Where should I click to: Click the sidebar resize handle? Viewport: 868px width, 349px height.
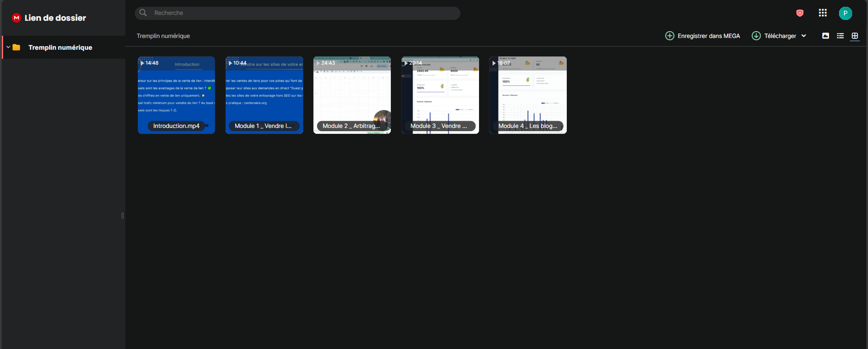pyautogui.click(x=123, y=216)
